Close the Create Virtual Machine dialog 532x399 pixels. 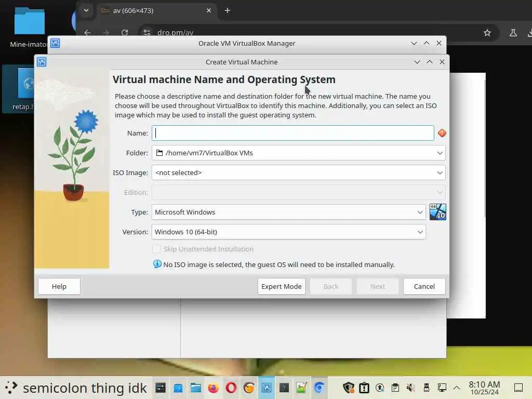point(442,62)
